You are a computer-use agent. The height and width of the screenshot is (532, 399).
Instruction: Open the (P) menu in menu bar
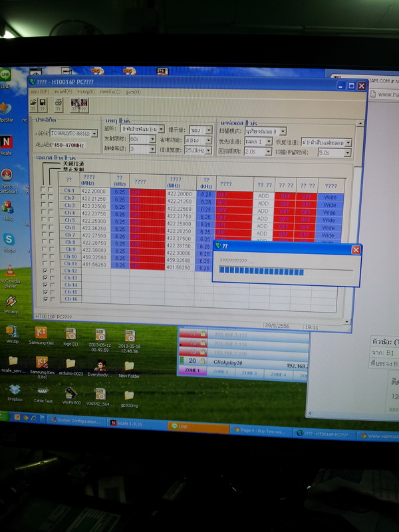point(63,92)
